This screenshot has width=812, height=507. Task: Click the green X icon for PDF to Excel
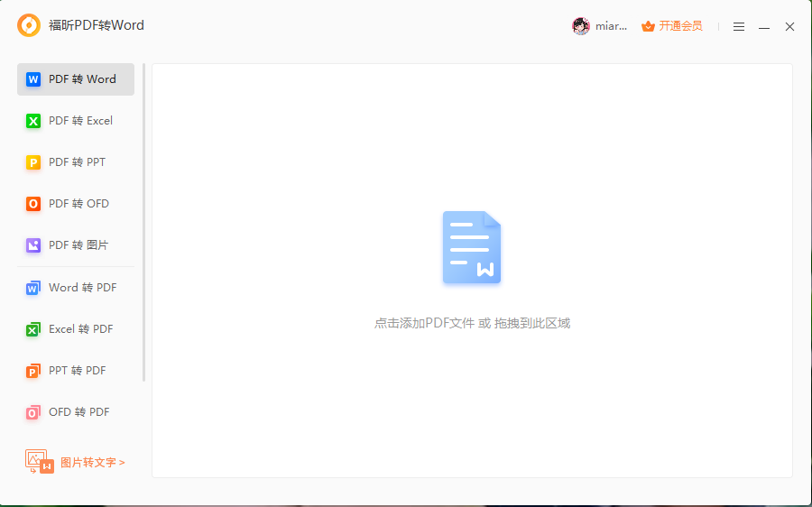pos(33,121)
